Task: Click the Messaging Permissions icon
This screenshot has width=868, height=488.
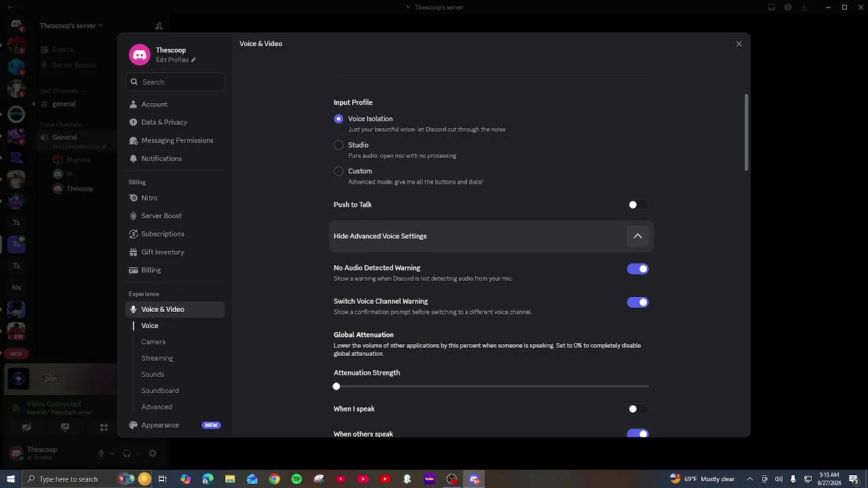Action: 134,140
